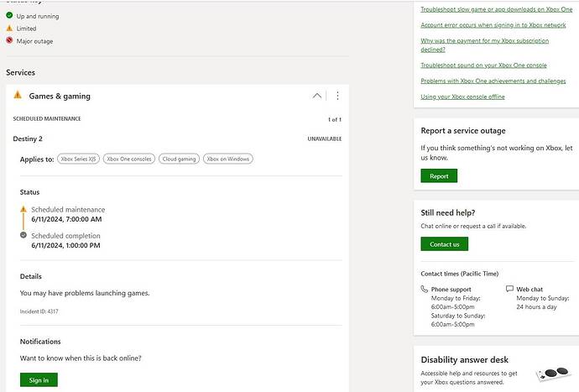Click the Games & gaming warning icon
This screenshot has height=392, width=579.
coord(18,96)
